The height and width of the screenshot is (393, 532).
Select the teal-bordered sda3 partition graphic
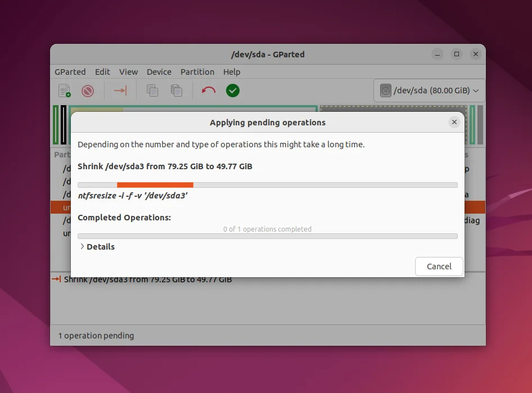[x=193, y=109]
